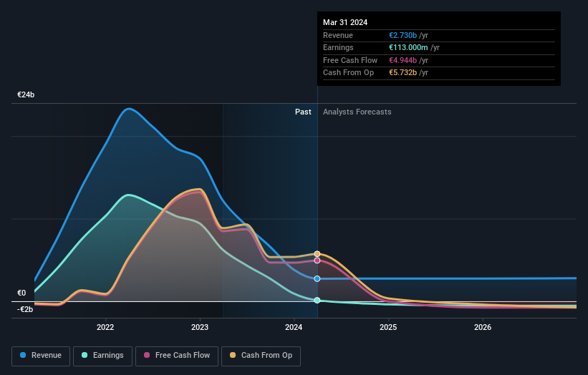Viewport: 588px width, 375px height.
Task: Click the 'Earnings' row label in tooltip
Action: click(338, 47)
